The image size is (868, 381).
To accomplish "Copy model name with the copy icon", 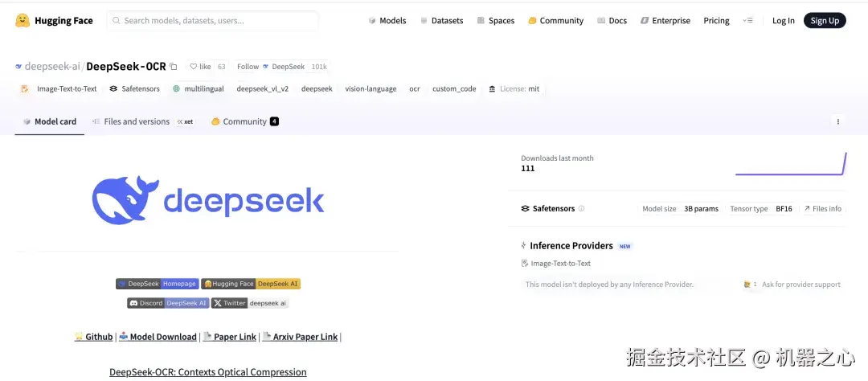I will 174,67.
